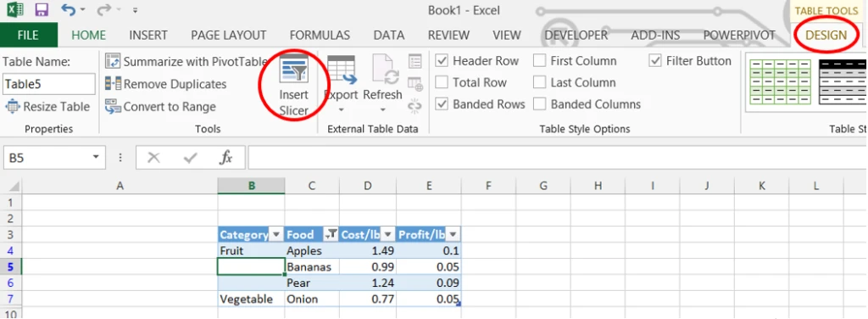
Task: Click the Unlink icon
Action: 415,106
